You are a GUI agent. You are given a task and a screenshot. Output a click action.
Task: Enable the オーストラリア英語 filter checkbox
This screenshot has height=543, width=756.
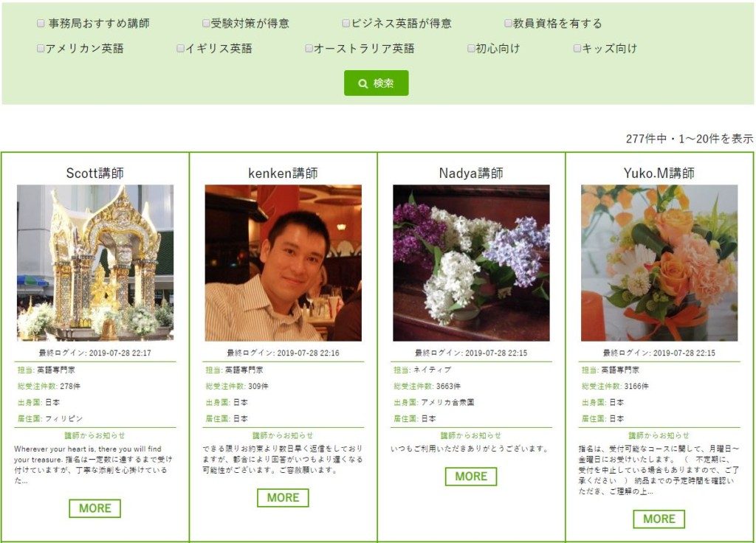click(x=309, y=48)
